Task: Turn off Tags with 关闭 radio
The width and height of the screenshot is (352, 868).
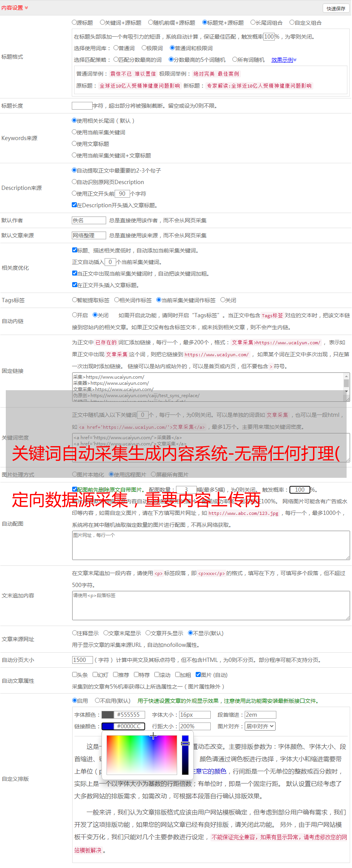Action: point(223,300)
